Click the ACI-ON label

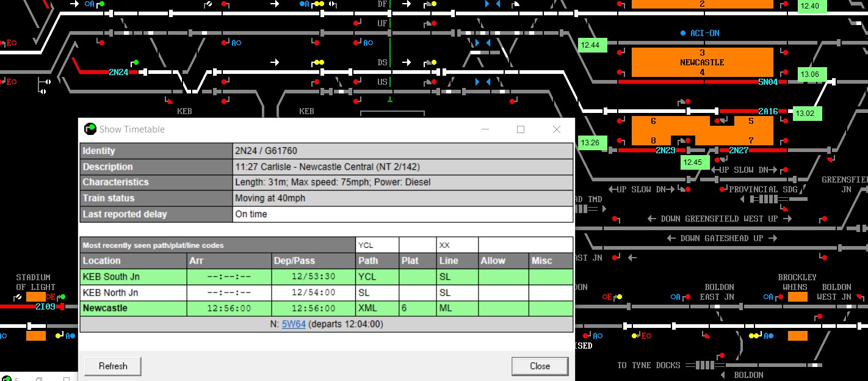pyautogui.click(x=705, y=33)
